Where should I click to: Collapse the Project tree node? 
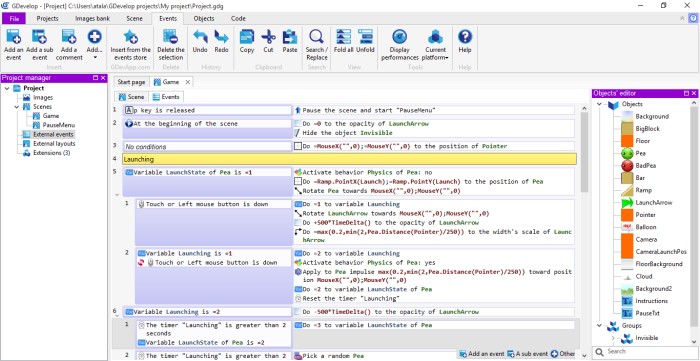(7, 88)
